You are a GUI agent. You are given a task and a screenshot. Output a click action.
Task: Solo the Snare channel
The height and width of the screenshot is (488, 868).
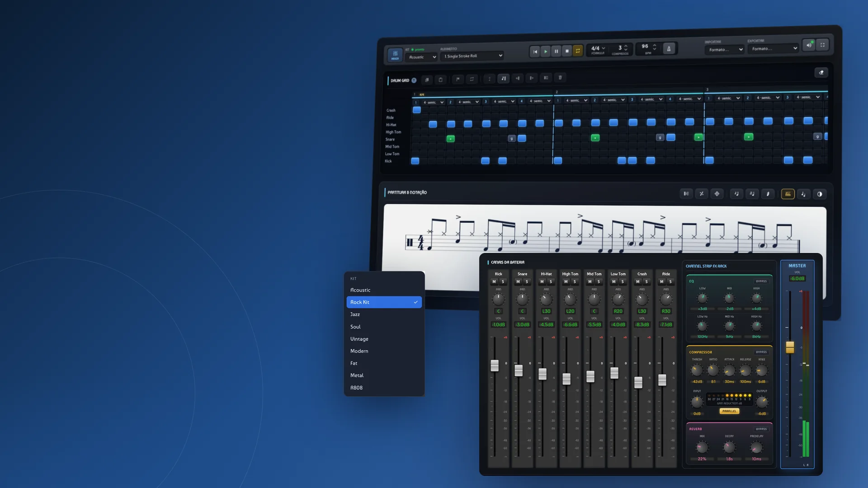pyautogui.click(x=527, y=282)
